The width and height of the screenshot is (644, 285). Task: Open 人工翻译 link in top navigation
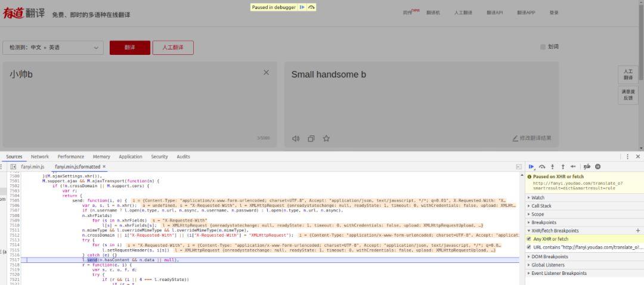[463, 13]
